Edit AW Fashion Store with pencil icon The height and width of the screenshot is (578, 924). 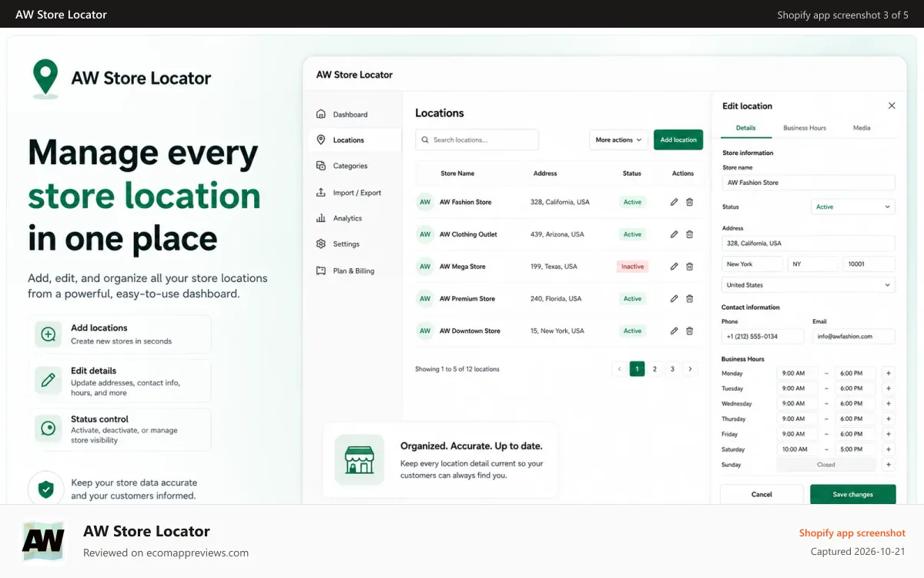pos(674,202)
